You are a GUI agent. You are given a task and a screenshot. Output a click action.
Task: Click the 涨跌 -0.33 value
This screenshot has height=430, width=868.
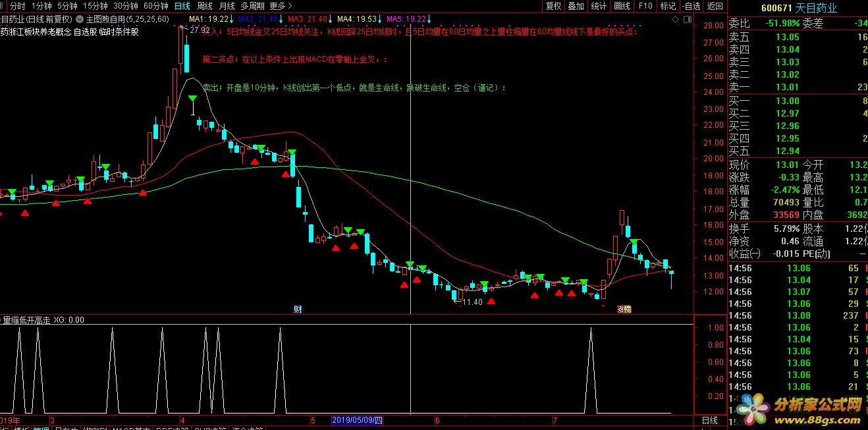(x=789, y=177)
